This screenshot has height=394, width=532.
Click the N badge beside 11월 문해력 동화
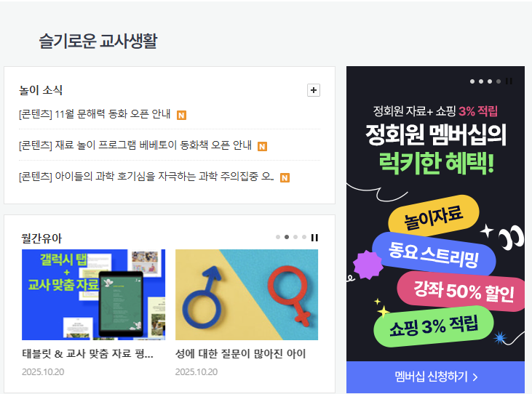click(181, 115)
